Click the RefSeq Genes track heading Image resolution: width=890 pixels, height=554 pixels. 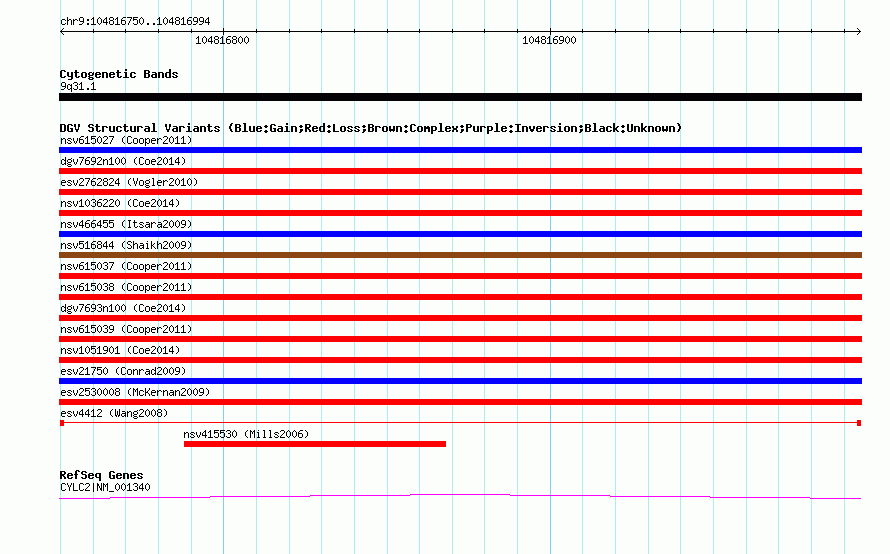(101, 475)
